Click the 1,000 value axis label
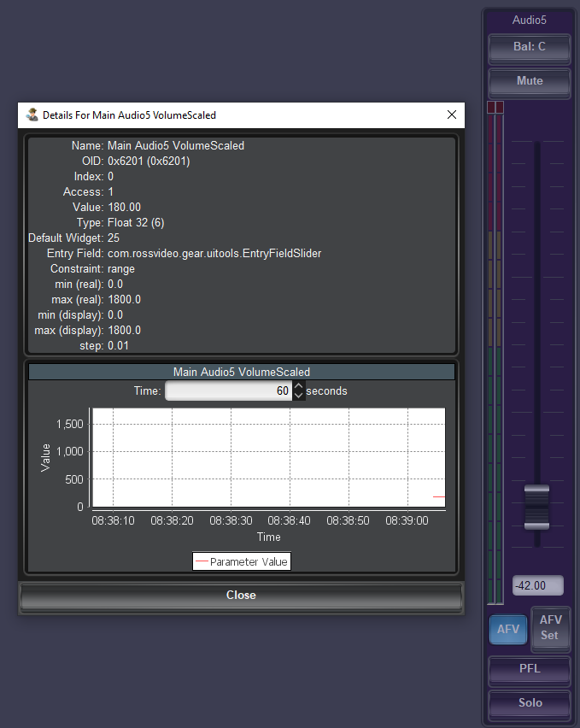The height and width of the screenshot is (728, 580). (x=69, y=452)
